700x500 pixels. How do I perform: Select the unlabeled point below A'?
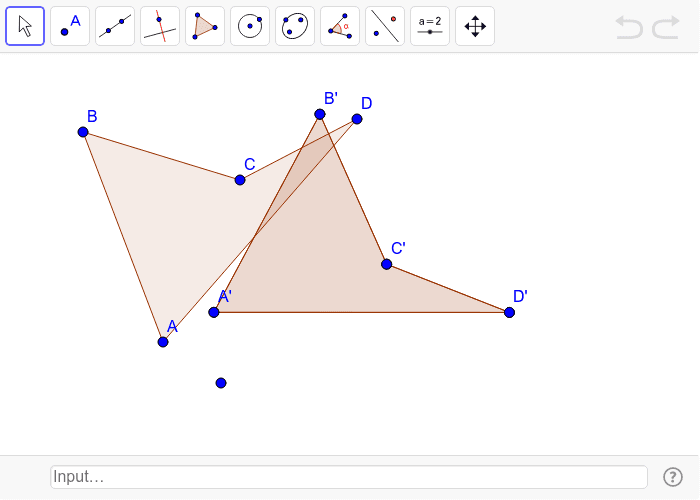pyautogui.click(x=221, y=383)
